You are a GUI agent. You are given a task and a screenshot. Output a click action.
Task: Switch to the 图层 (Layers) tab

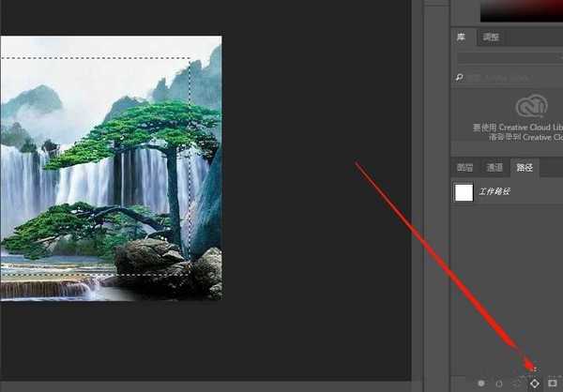(x=465, y=167)
